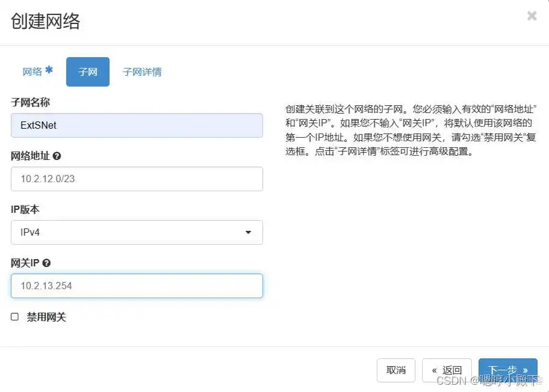549x392 pixels.
Task: Open the IP版本 dropdown arrow
Action: coord(248,233)
